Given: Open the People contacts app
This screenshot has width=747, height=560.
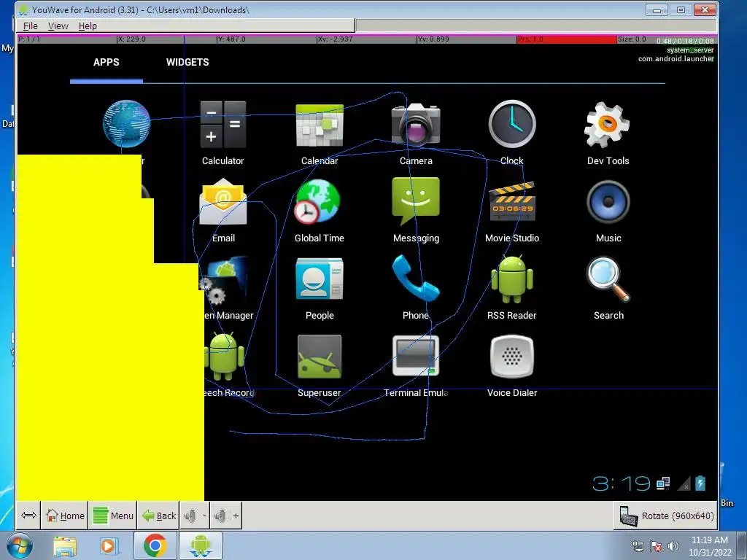Looking at the screenshot, I should click(320, 279).
